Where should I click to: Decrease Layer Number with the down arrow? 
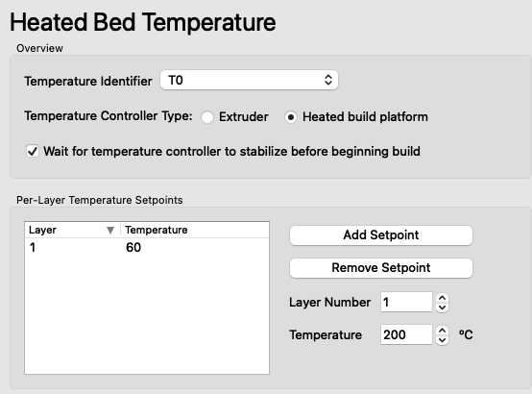click(442, 308)
